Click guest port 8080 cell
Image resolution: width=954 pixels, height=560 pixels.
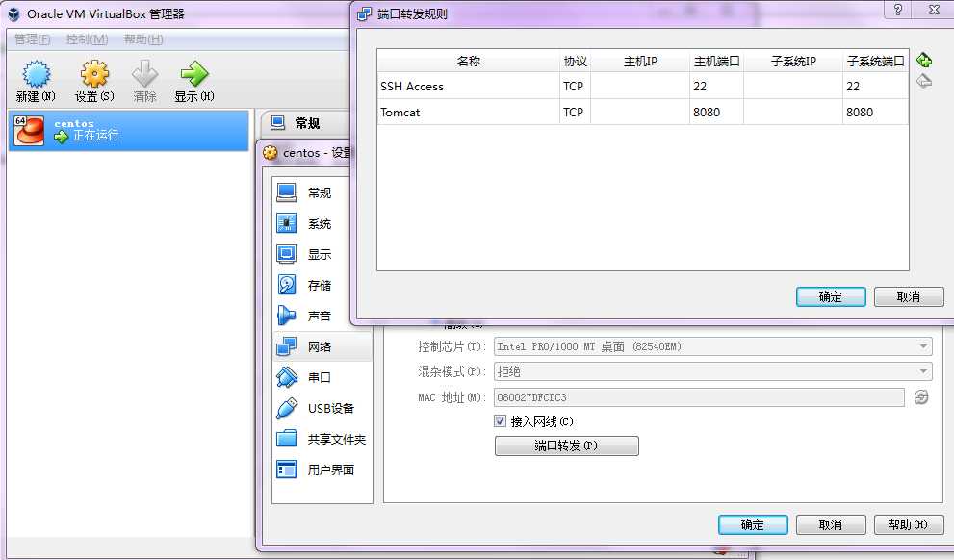875,113
